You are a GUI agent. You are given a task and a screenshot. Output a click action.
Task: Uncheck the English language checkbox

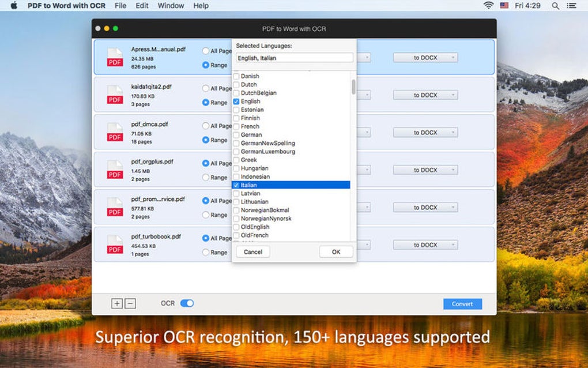coord(236,102)
